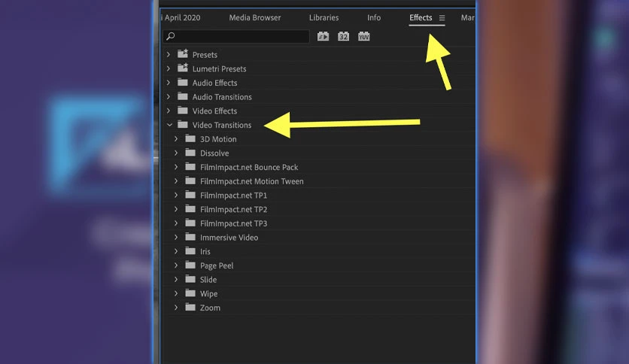This screenshot has width=629, height=364.
Task: Open the Effects panel hamburger menu
Action: (442, 17)
